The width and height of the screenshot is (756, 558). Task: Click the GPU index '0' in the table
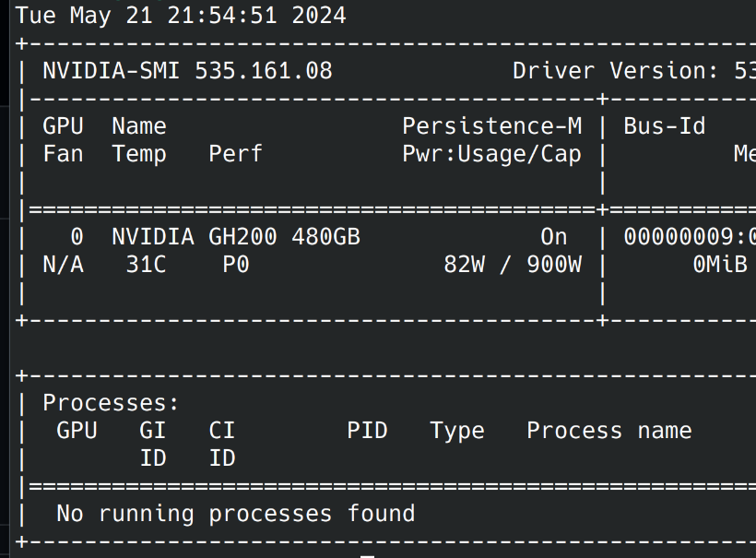coord(77,237)
